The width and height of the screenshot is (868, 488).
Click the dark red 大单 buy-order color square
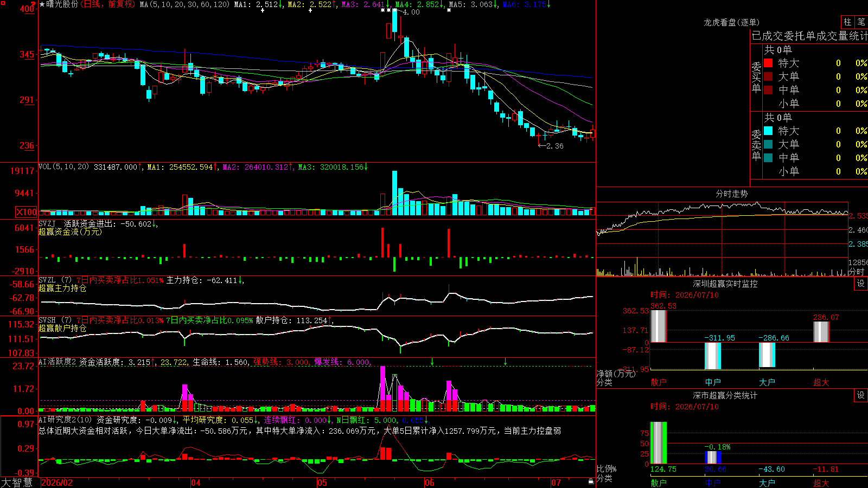(768, 76)
